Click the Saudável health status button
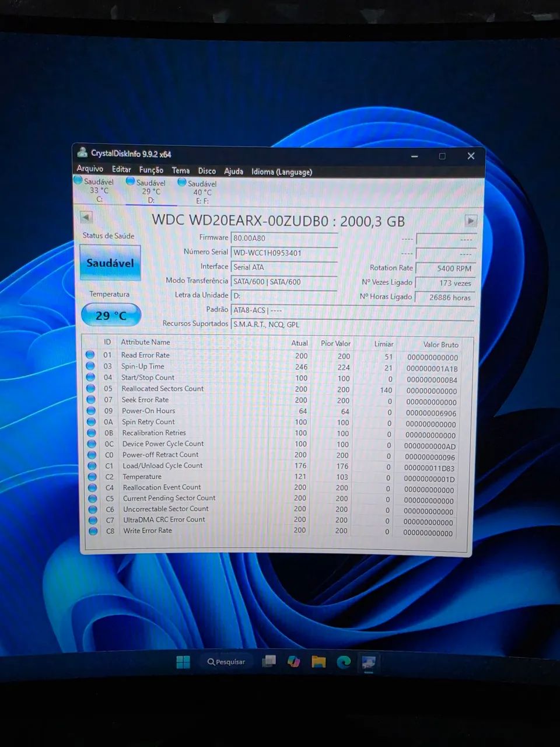Image resolution: width=560 pixels, height=747 pixels. tap(110, 263)
